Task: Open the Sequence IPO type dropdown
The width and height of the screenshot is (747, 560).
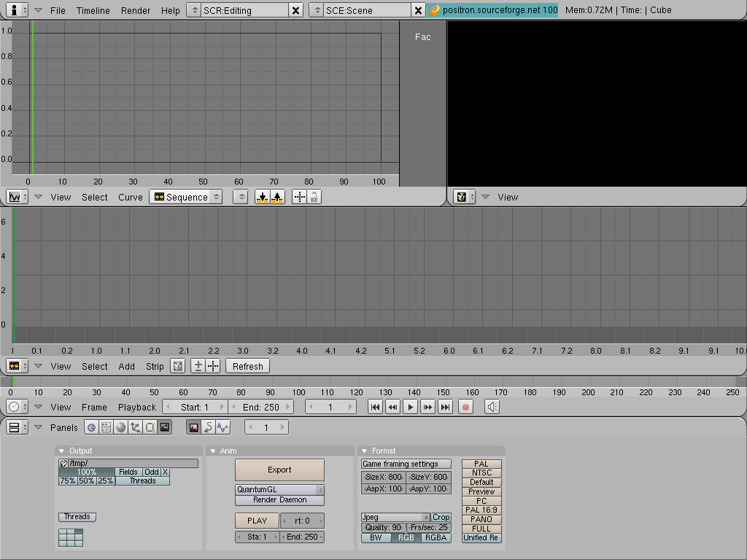Action: click(x=186, y=197)
